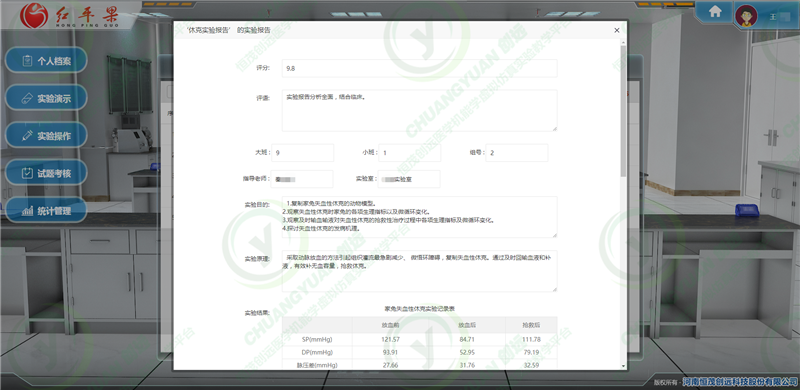Click the 放血前 column header
Image resolution: width=800 pixels, height=390 pixels.
(x=390, y=325)
